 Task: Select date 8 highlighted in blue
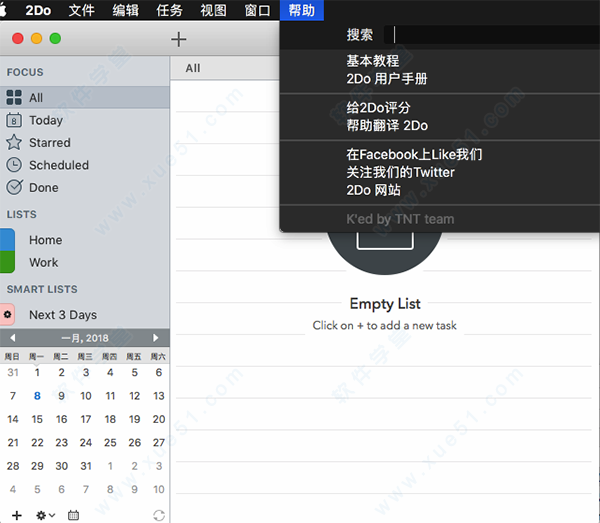pyautogui.click(x=37, y=396)
